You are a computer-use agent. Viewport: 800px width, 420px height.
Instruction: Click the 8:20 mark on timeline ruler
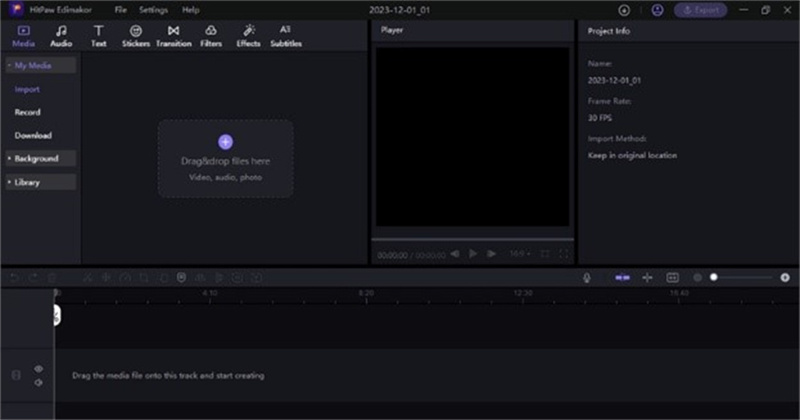coord(366,293)
